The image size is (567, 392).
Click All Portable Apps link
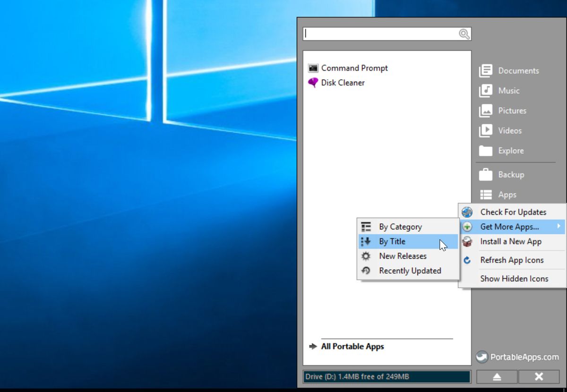click(x=352, y=346)
